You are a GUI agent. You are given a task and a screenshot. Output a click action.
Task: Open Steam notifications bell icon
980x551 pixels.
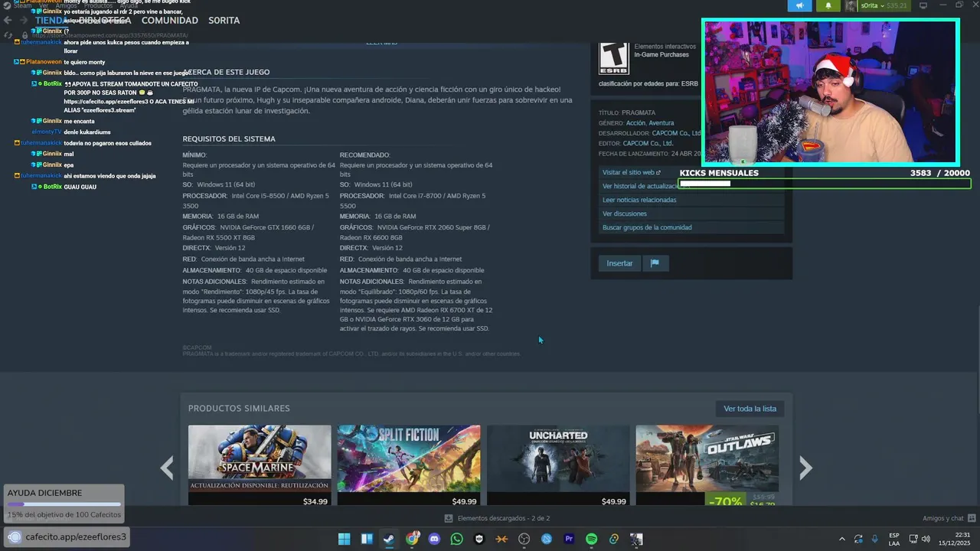click(x=828, y=5)
